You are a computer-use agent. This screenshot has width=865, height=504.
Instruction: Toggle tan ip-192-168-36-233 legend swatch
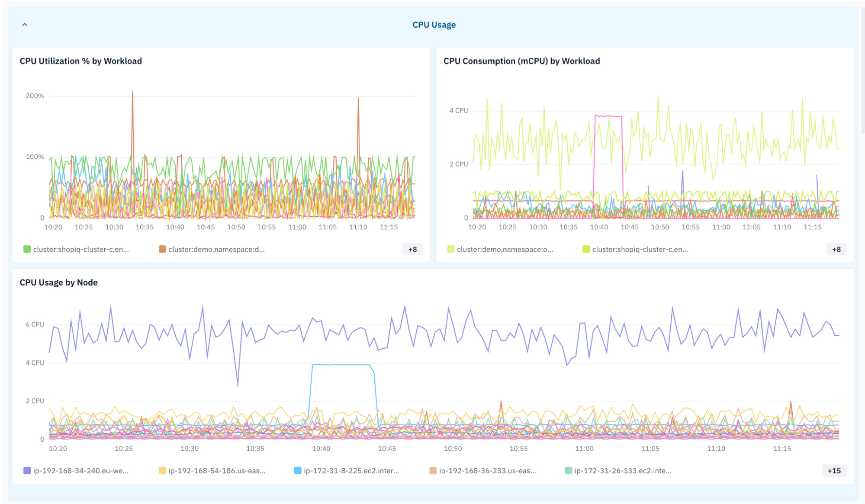tap(433, 471)
